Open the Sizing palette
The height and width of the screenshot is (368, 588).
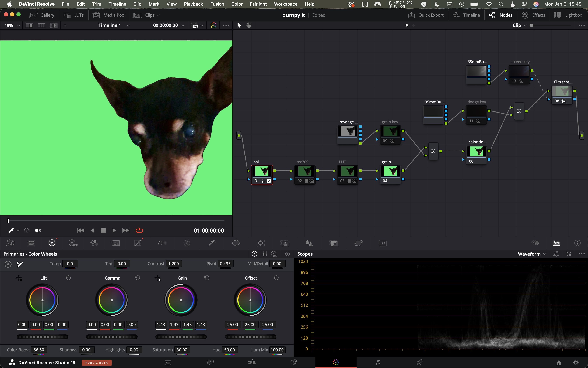coord(358,243)
